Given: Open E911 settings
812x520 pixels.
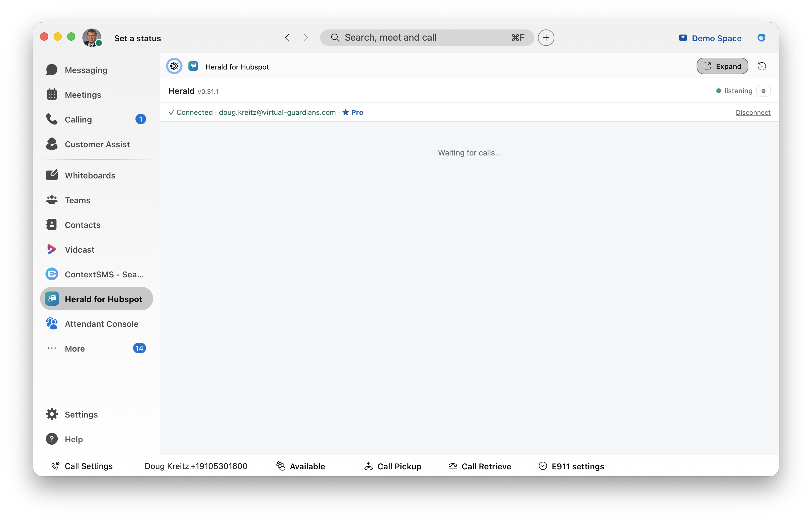Looking at the screenshot, I should pyautogui.click(x=571, y=466).
